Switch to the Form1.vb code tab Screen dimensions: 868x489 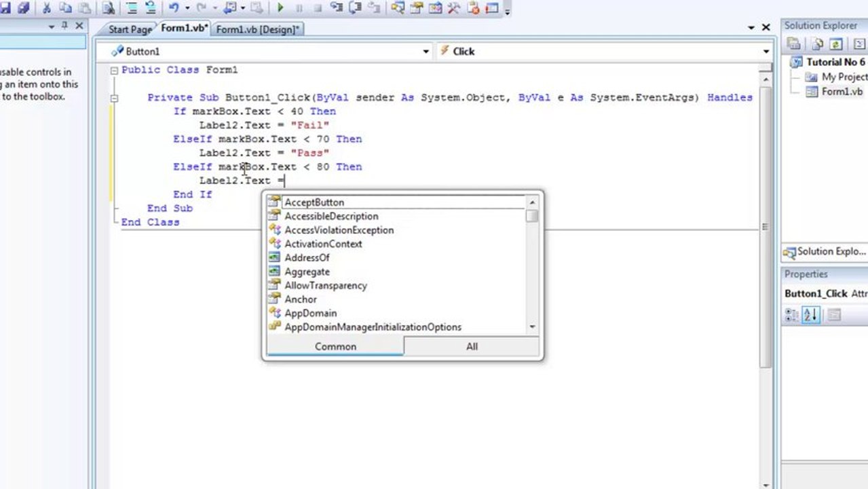[184, 29]
